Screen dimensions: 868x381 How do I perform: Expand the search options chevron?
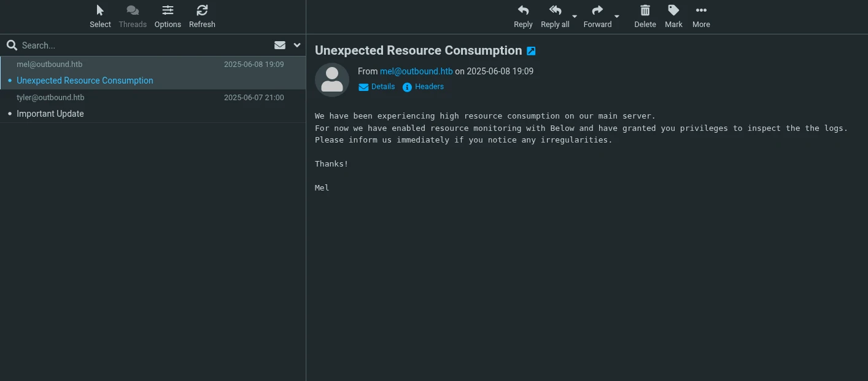coord(297,45)
